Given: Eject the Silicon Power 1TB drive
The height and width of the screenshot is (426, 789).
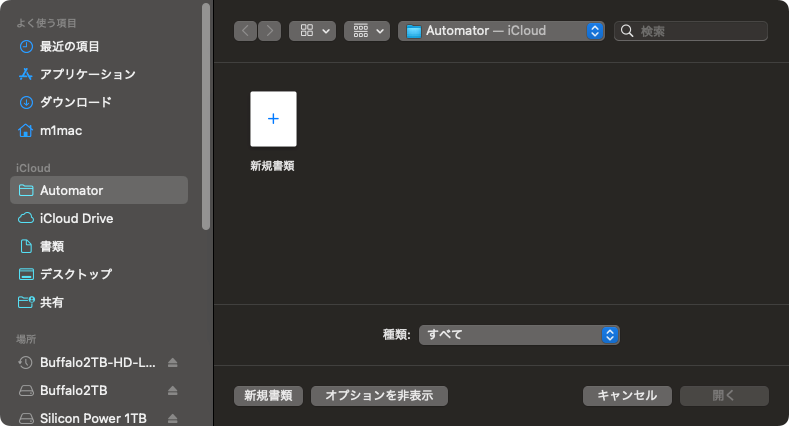Looking at the screenshot, I should 172,418.
